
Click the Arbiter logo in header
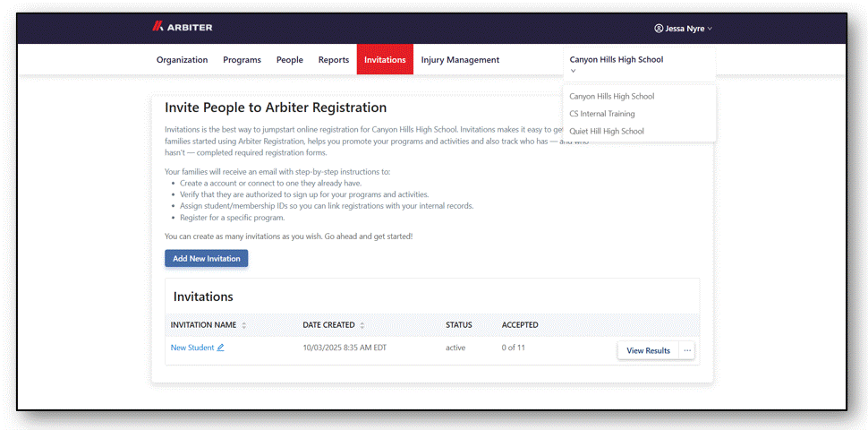pyautogui.click(x=183, y=28)
